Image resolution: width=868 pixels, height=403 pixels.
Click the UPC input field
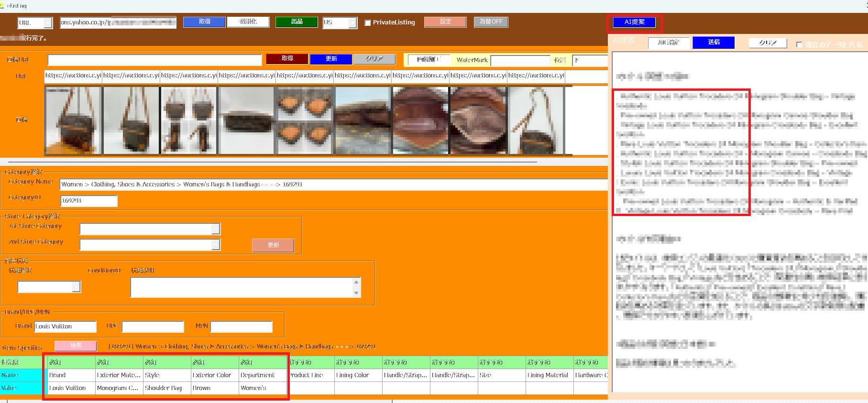[153, 327]
